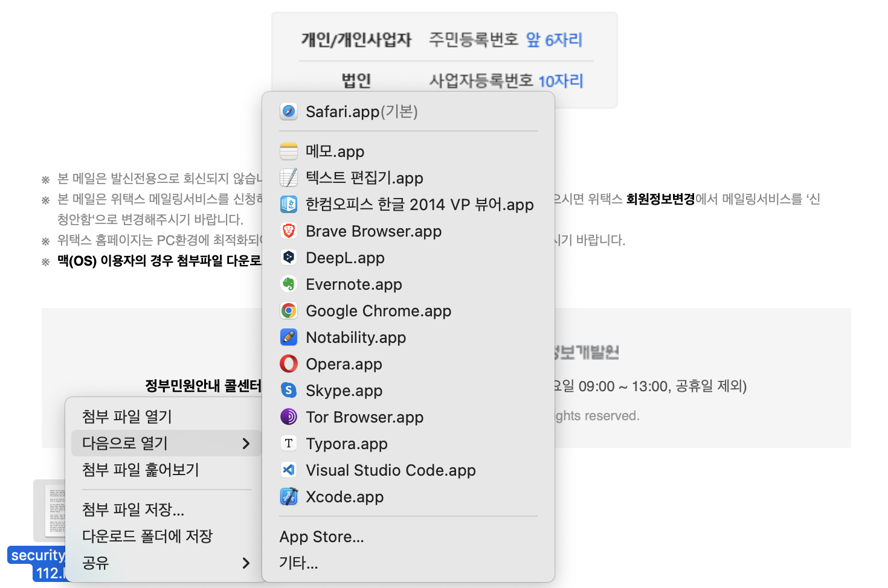Viewport: 888px width, 588px height.
Task: Click the Evernote elephant icon
Action: click(x=289, y=284)
